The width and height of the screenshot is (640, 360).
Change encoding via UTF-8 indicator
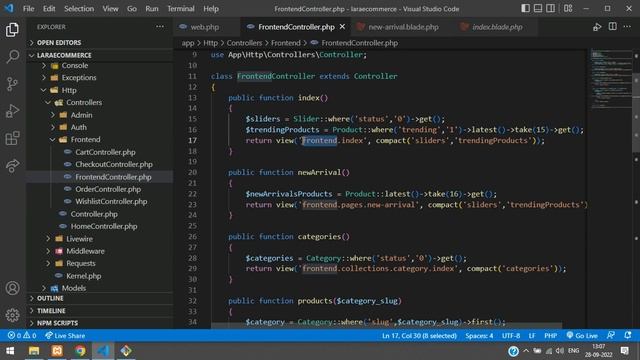click(511, 336)
